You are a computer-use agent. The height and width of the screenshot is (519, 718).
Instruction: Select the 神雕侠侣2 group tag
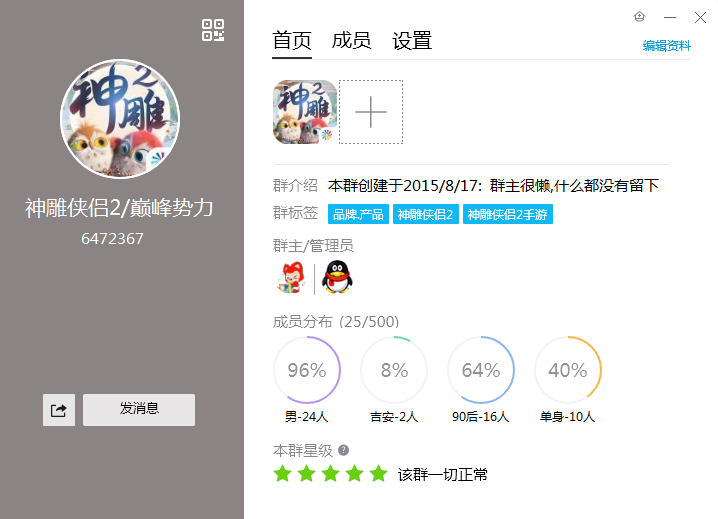point(425,214)
